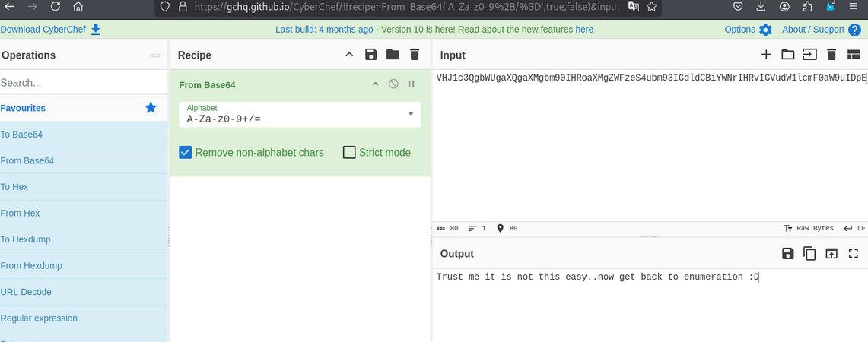Clear the recipe with the trash icon
The width and height of the screenshot is (868, 342).
tap(415, 55)
